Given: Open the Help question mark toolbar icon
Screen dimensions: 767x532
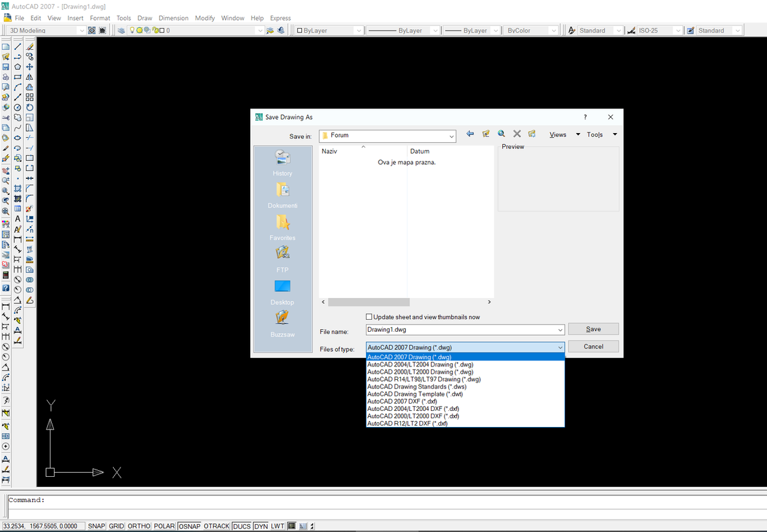Looking at the screenshot, I should tap(5, 288).
